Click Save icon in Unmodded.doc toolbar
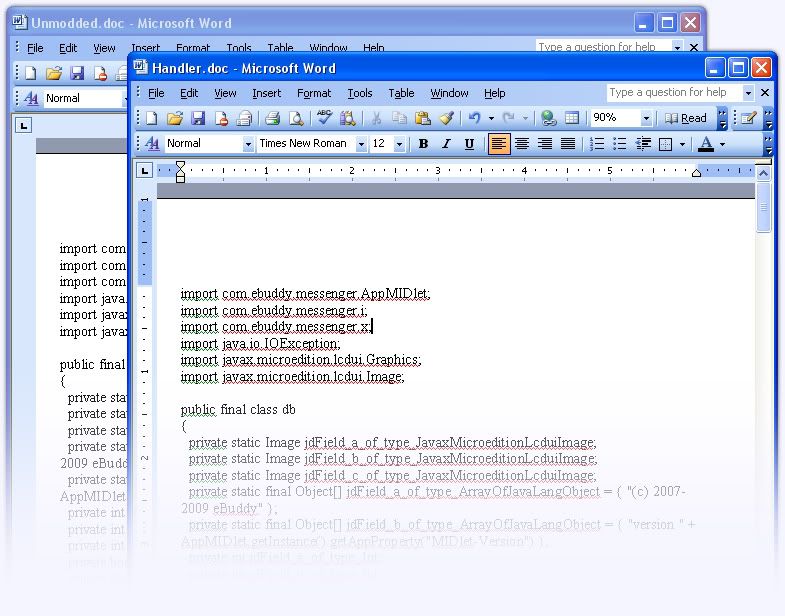 point(77,73)
